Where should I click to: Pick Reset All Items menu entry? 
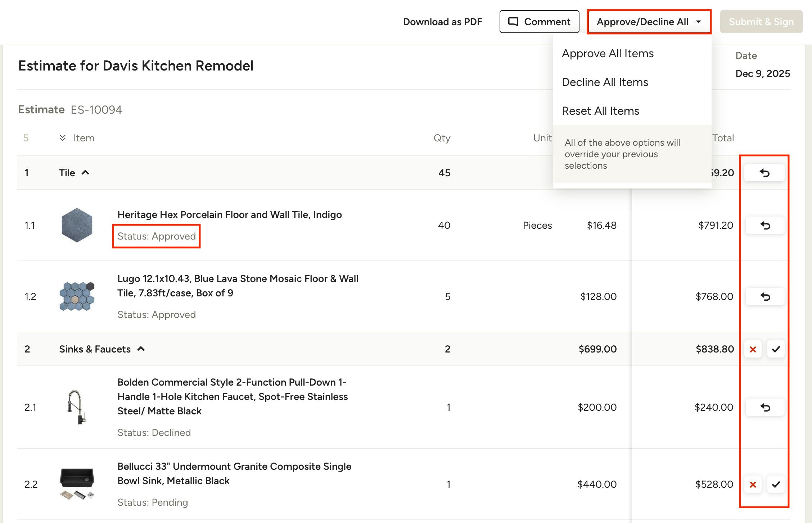pyautogui.click(x=600, y=111)
